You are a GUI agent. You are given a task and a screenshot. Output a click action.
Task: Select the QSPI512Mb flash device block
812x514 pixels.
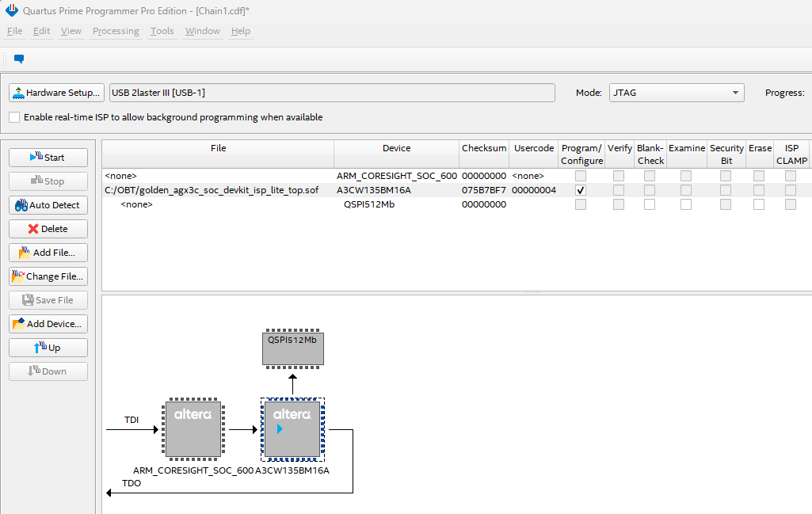tap(292, 348)
